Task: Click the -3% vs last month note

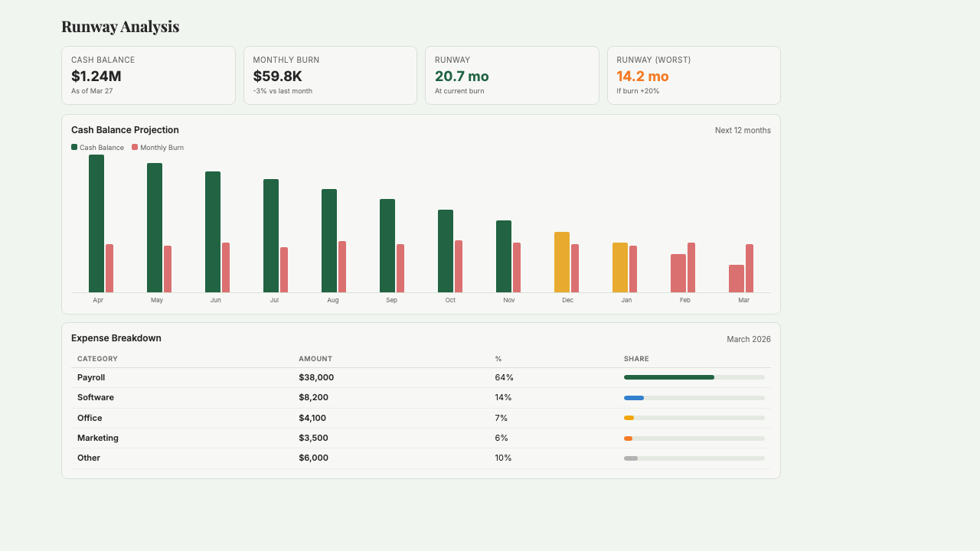Action: (x=283, y=91)
